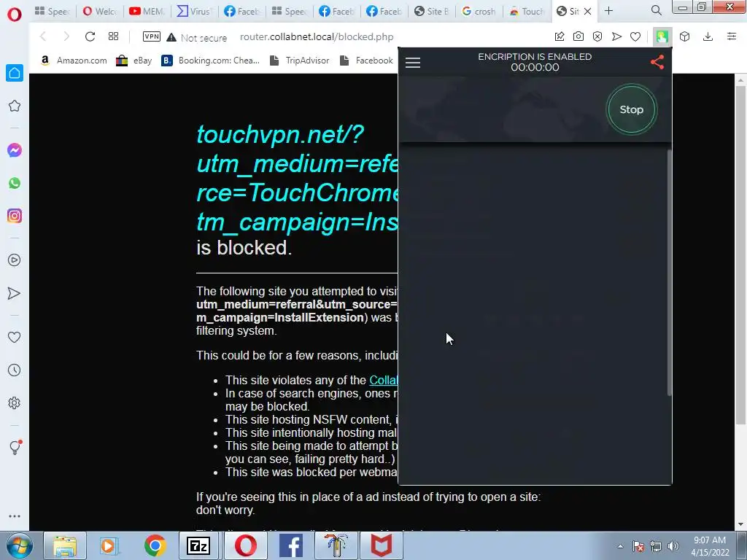Open My Flow arrow icon in the sidebar

[x=15, y=293]
